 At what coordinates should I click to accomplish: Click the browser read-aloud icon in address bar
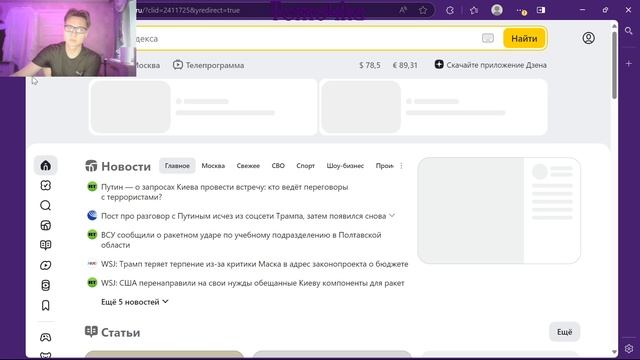tap(403, 10)
